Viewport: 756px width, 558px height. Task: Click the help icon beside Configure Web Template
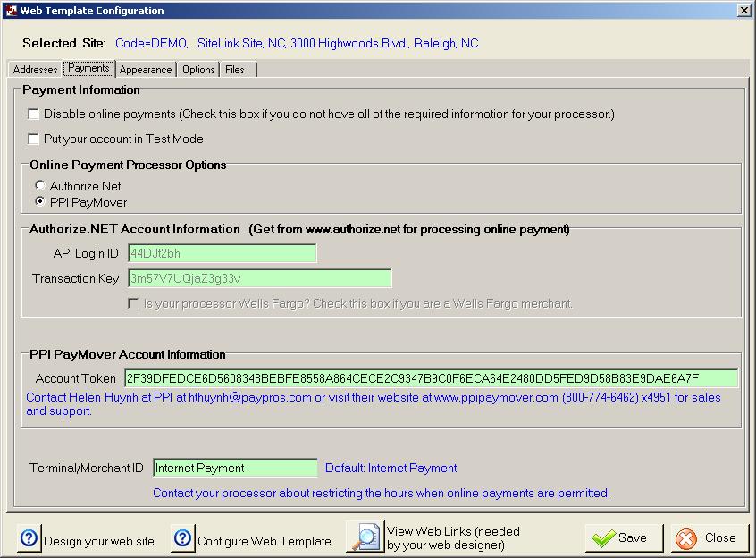pos(182,537)
